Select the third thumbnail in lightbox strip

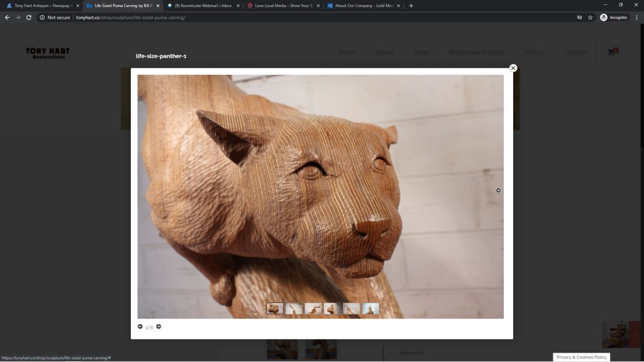point(313,309)
